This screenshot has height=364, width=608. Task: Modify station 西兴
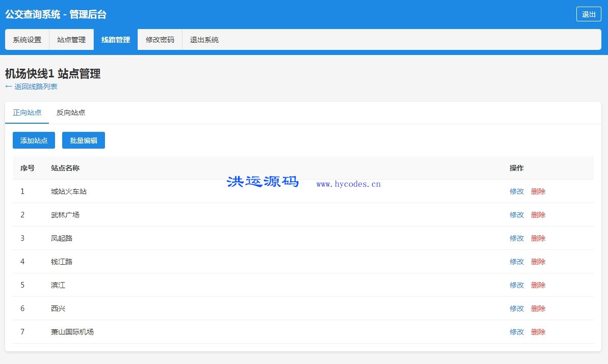click(516, 308)
